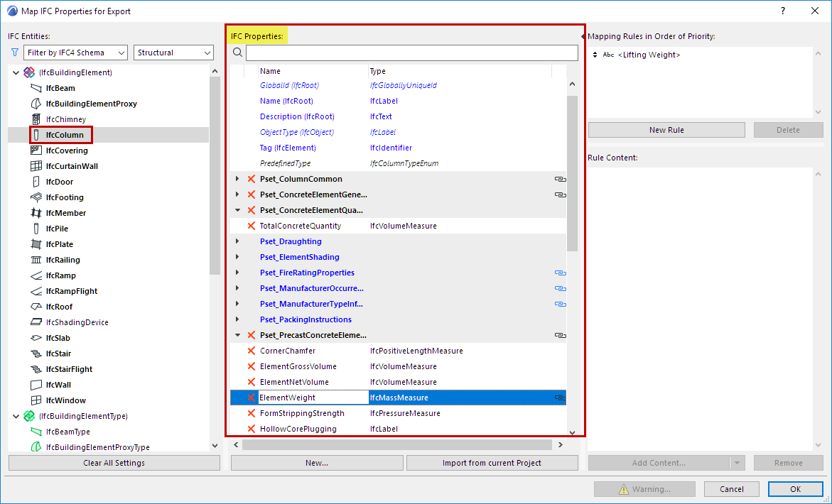Collapse the (IfcBuildingElement) tree group
Viewport: 832px width, 504px height.
(16, 72)
